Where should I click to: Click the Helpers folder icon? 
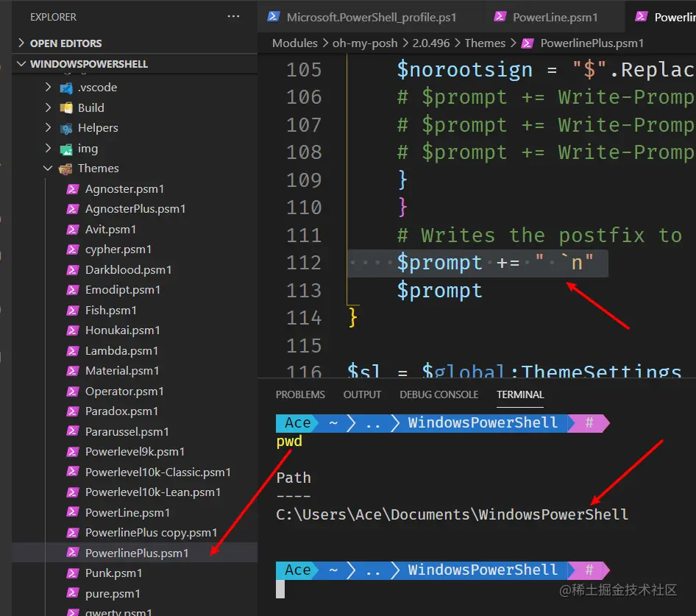coord(66,128)
